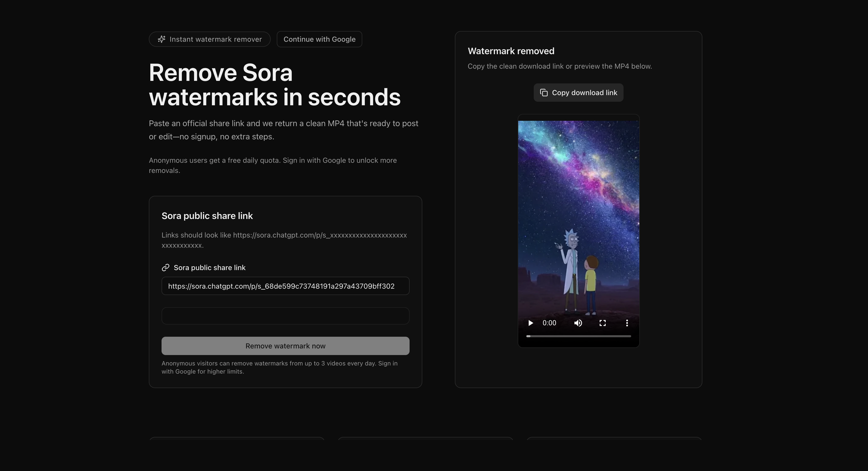
Task: Click the empty box below the URL field
Action: [x=285, y=316]
